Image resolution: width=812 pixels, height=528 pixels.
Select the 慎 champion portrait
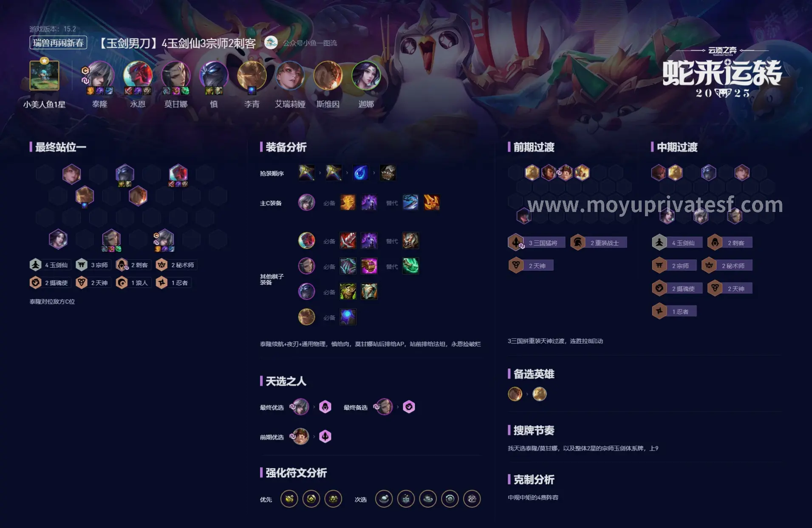(214, 75)
